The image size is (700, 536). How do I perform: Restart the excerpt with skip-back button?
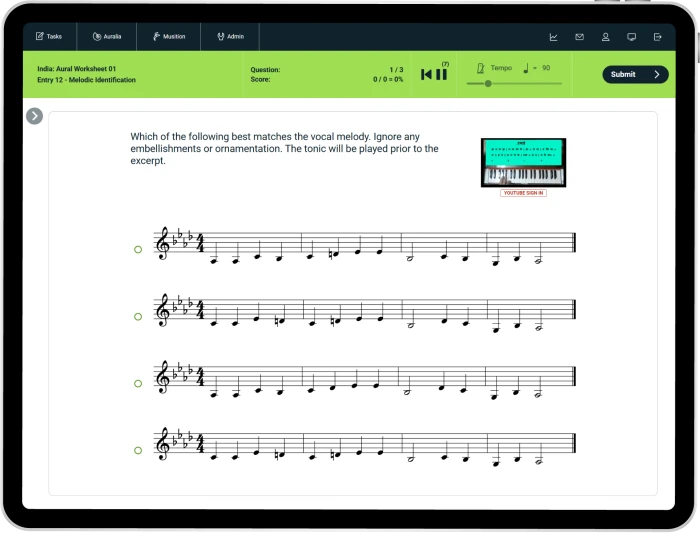427,75
